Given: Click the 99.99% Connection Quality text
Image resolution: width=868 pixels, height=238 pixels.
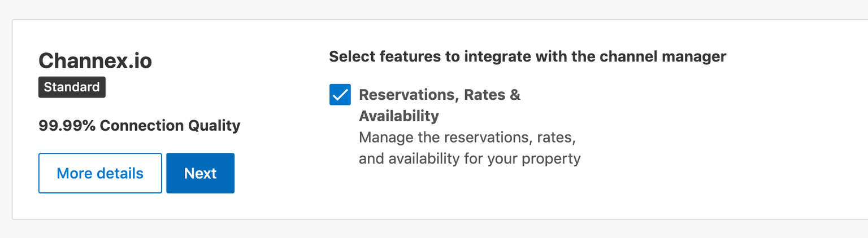Looking at the screenshot, I should pos(140,125).
